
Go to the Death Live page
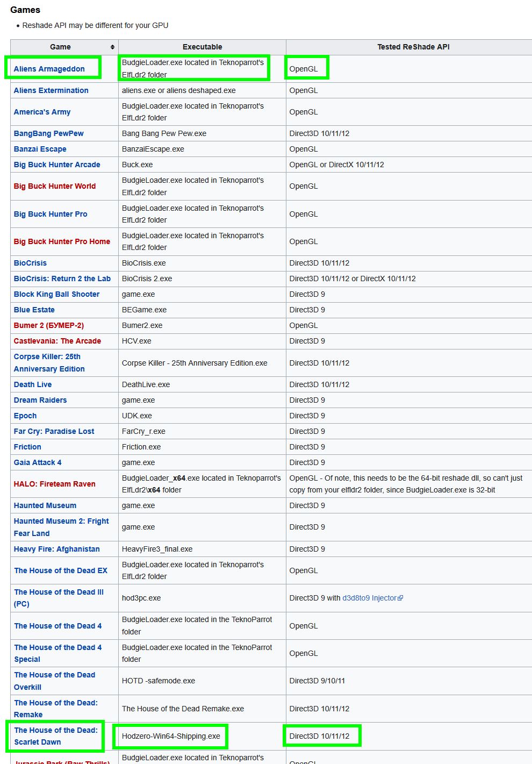coord(32,384)
